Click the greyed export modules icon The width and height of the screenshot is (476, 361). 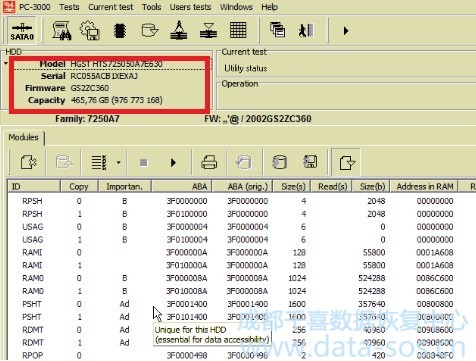(x=64, y=163)
